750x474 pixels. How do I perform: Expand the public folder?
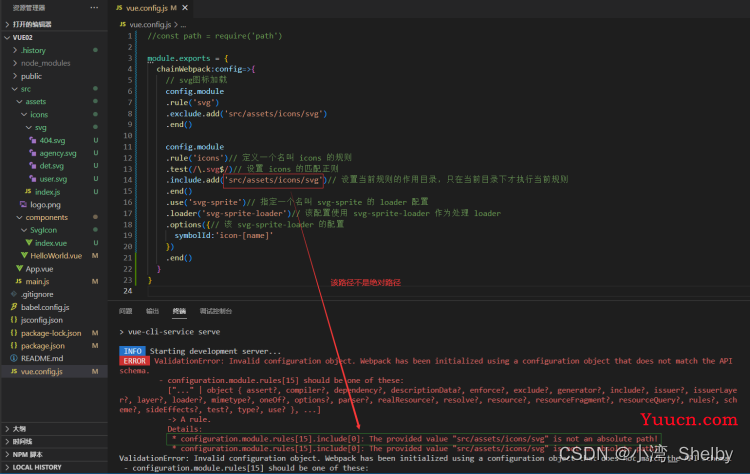click(x=15, y=76)
